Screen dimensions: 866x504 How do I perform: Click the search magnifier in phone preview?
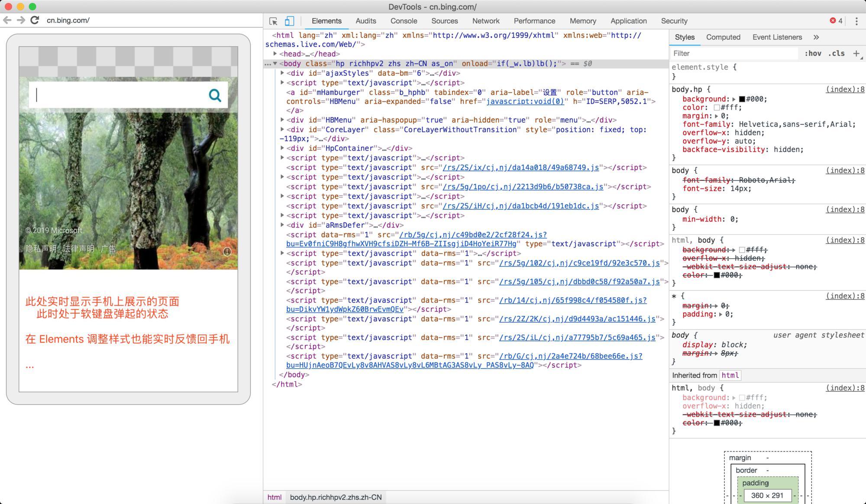(x=215, y=94)
